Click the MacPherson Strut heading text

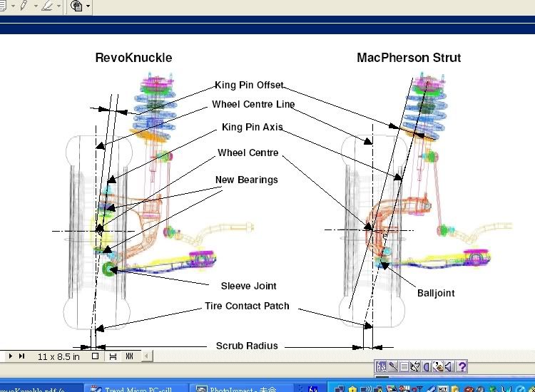click(409, 58)
